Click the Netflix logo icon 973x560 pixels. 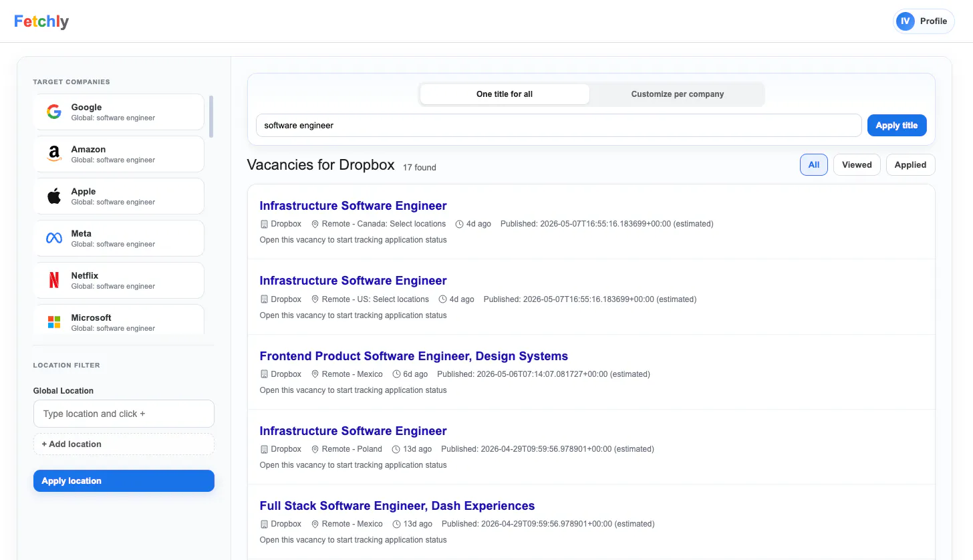[54, 280]
